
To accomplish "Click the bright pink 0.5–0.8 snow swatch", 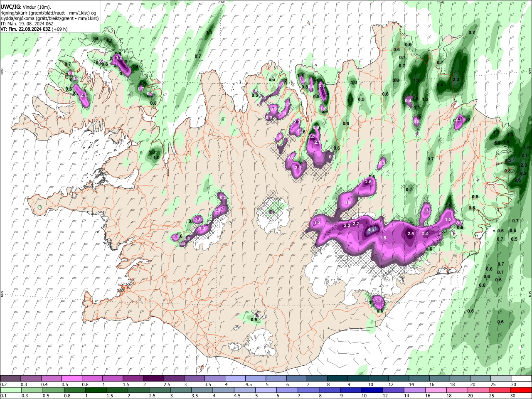I will coord(71,379).
